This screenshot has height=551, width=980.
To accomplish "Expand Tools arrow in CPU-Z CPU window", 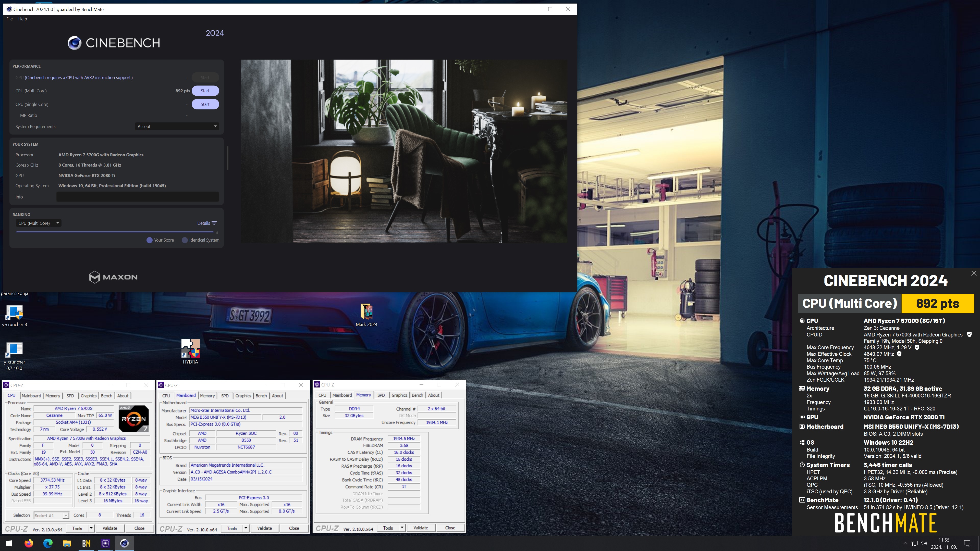I will tap(91, 528).
